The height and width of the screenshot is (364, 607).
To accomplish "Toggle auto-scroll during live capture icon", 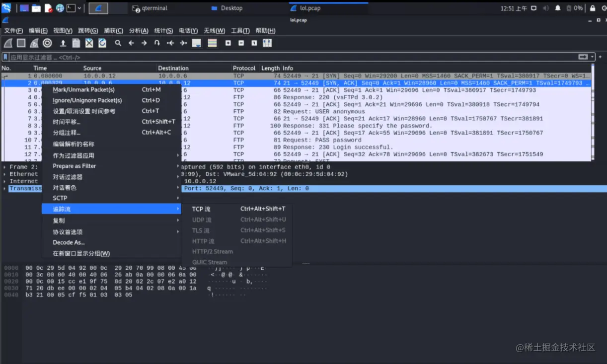I will pyautogui.click(x=196, y=43).
